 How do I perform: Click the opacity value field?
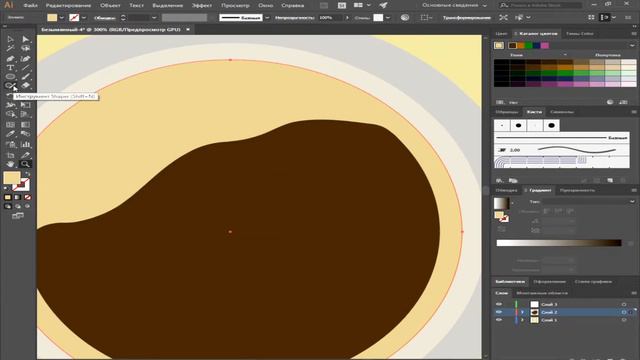click(331, 18)
